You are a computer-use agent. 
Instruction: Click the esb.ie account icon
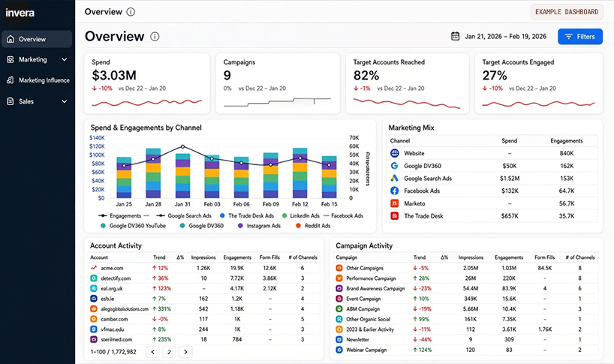click(x=94, y=299)
